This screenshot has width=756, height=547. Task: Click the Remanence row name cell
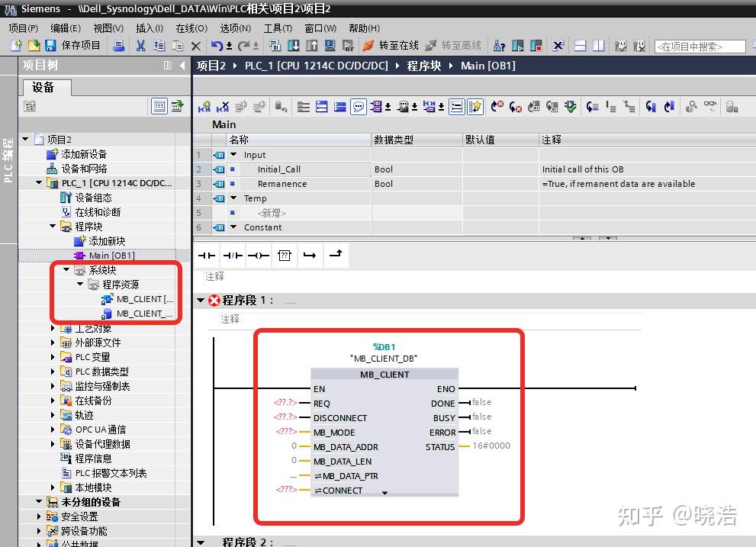click(x=299, y=184)
